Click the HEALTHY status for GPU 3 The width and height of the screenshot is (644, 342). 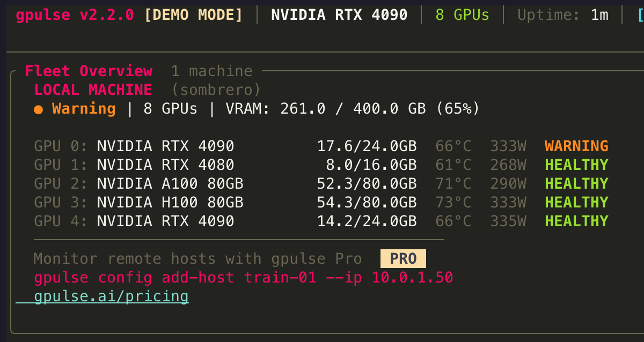click(576, 202)
